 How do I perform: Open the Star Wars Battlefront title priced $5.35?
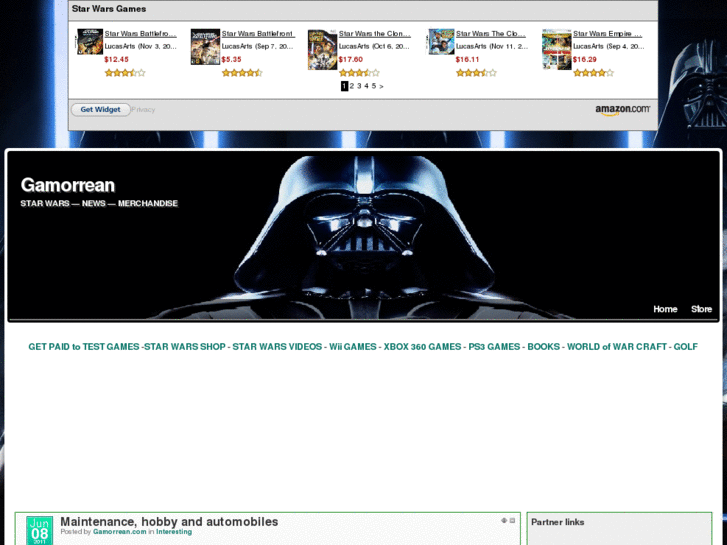pos(258,34)
